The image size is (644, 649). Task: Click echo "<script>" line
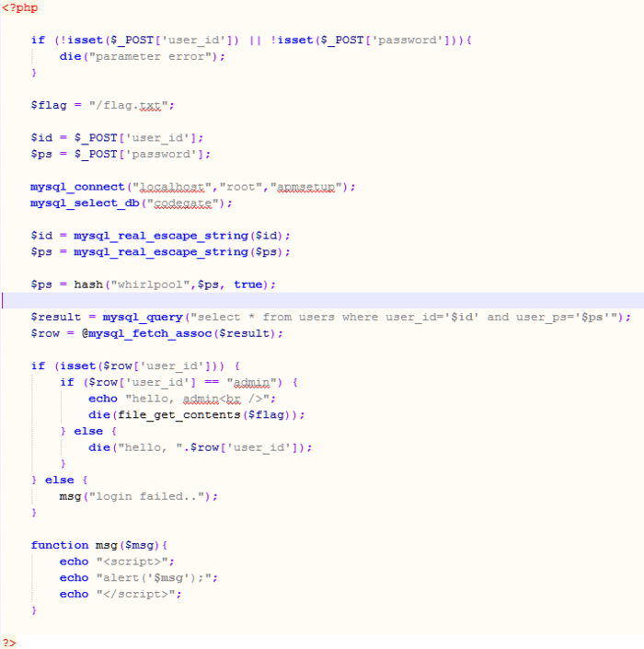117,562
